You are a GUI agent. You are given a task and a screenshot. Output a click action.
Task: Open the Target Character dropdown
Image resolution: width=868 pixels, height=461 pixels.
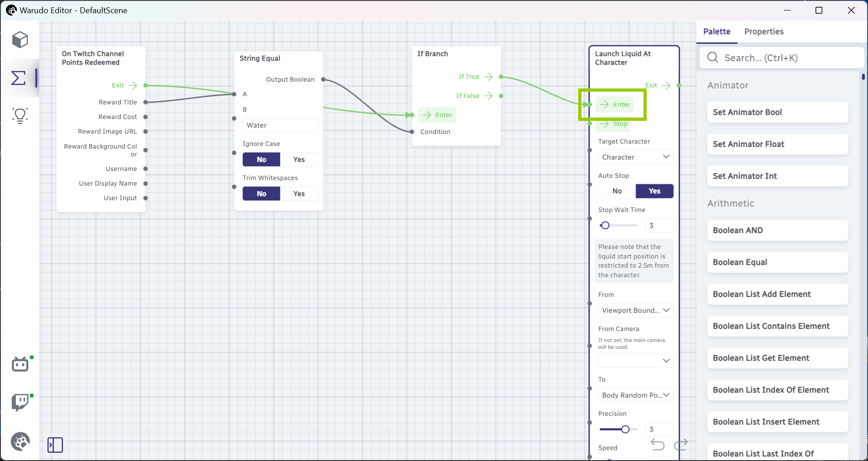click(x=636, y=157)
